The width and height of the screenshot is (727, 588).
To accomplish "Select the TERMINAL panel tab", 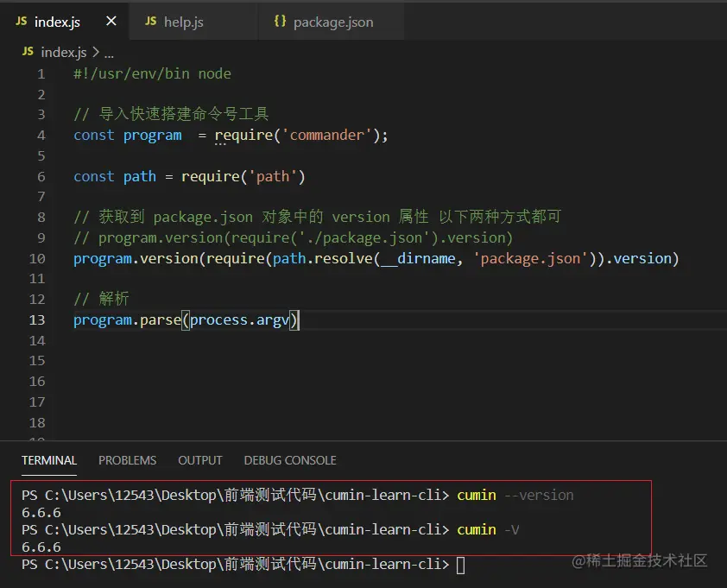I will click(49, 460).
